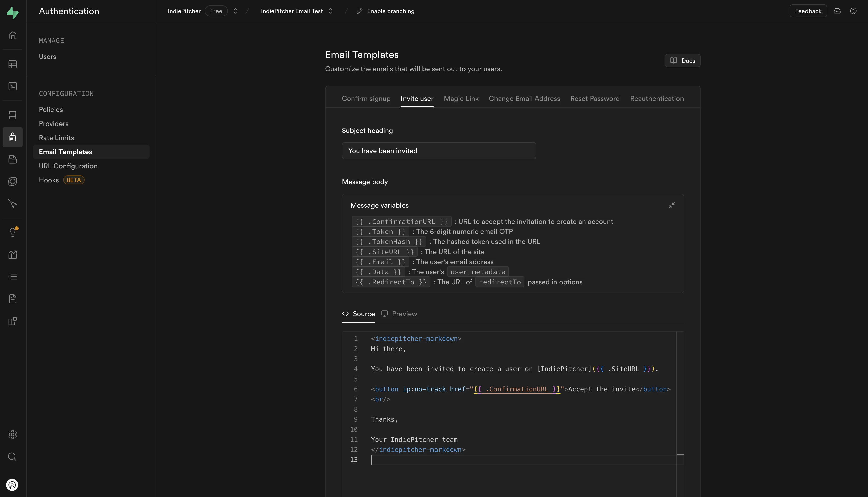
Task: Switch to Reauthentication tab
Action: (657, 98)
